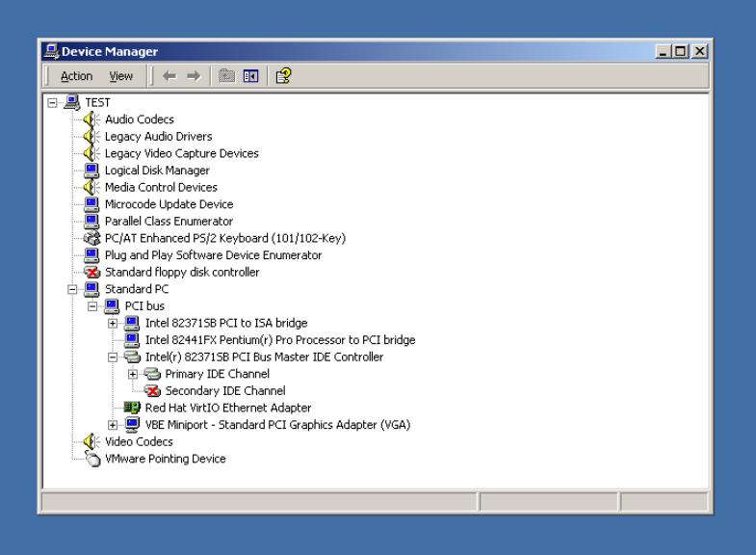Click the disabled Secondary IDE Channel icon

click(152, 390)
